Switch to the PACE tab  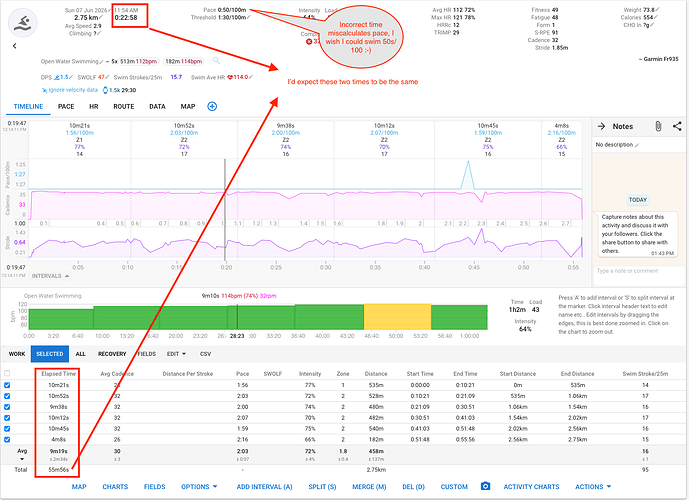tap(66, 106)
